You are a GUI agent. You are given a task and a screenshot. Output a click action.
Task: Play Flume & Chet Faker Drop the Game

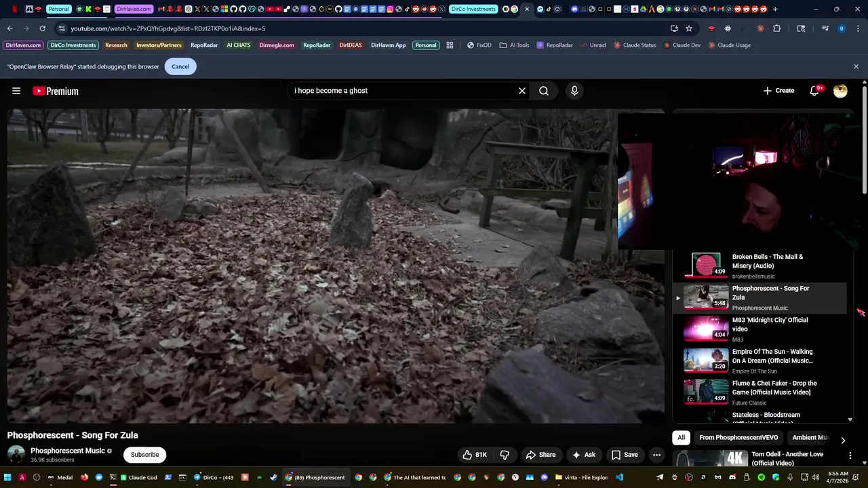761,392
